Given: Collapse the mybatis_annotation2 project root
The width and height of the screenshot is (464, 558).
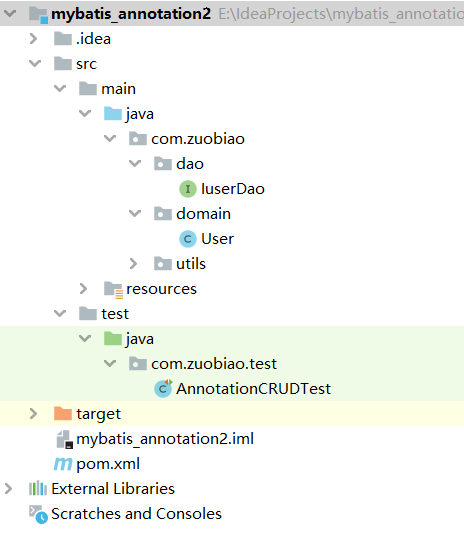Looking at the screenshot, I should coord(10,14).
